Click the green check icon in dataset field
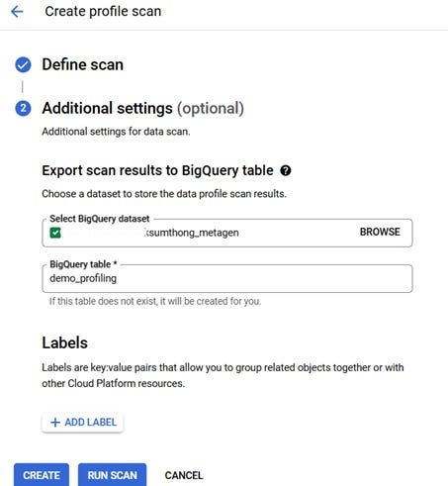 [x=55, y=233]
